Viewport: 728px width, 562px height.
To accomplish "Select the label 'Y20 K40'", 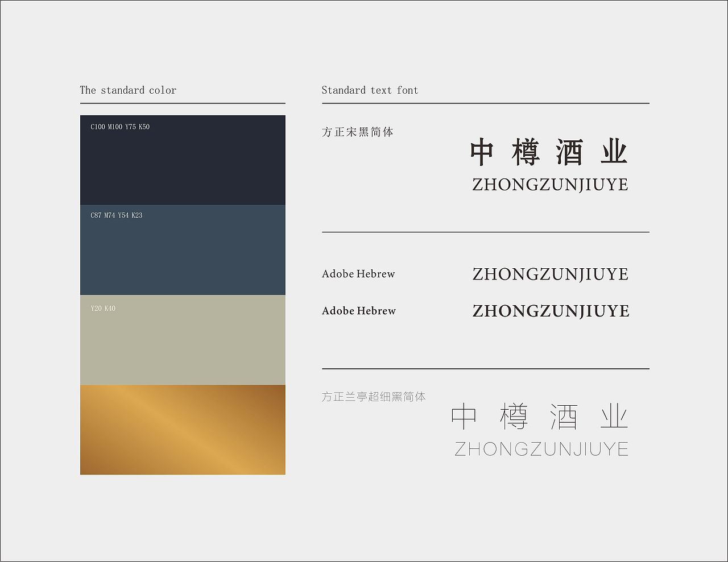I will pos(103,309).
